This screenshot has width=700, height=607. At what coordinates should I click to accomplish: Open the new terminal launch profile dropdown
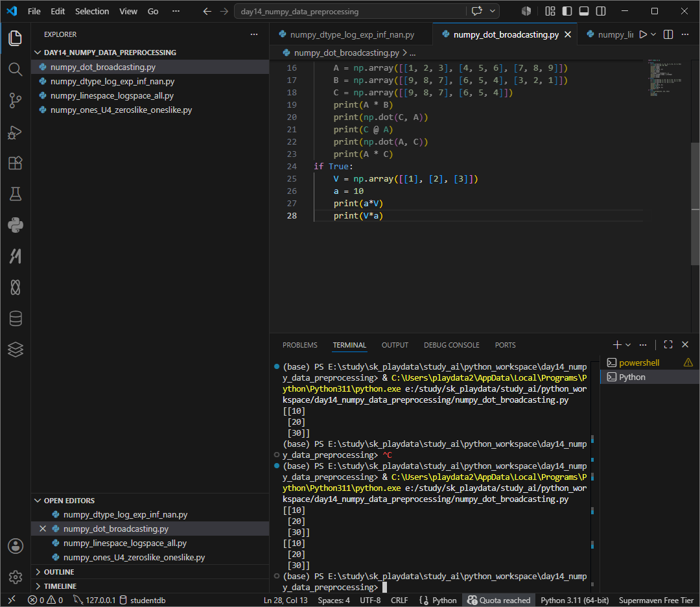tap(627, 344)
